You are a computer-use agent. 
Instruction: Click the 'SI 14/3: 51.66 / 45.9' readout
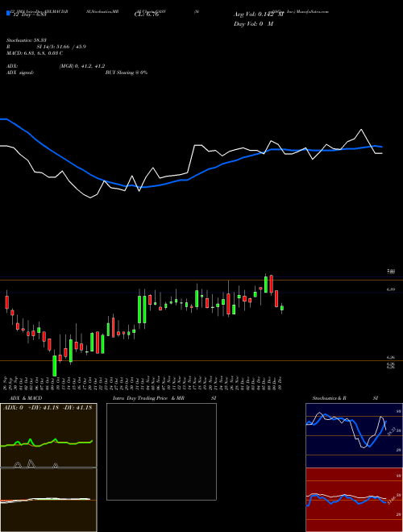tap(61, 47)
